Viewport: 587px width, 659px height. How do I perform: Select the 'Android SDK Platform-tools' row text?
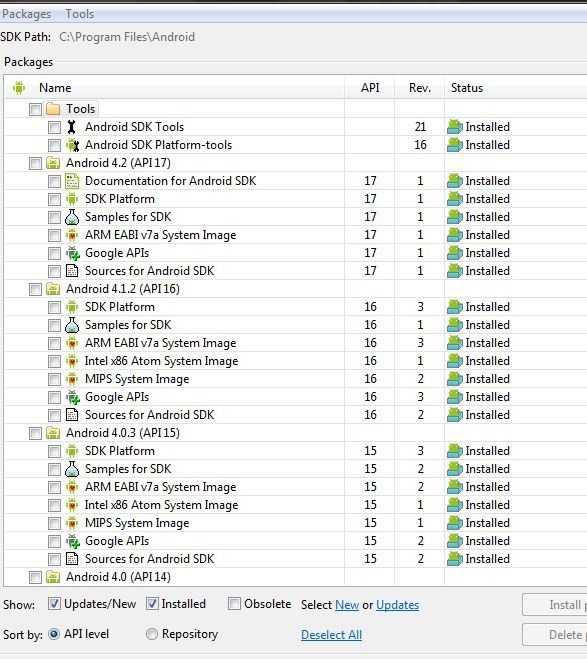click(158, 145)
